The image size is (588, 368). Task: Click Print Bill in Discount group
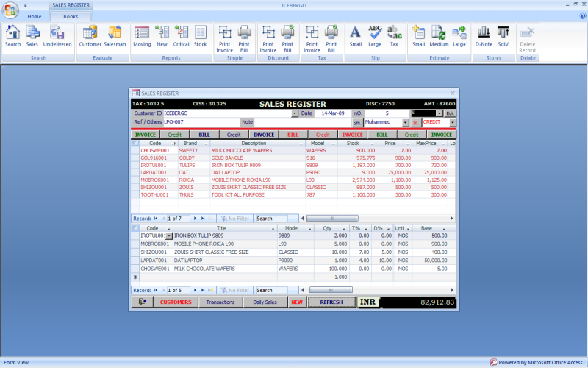tap(287, 39)
